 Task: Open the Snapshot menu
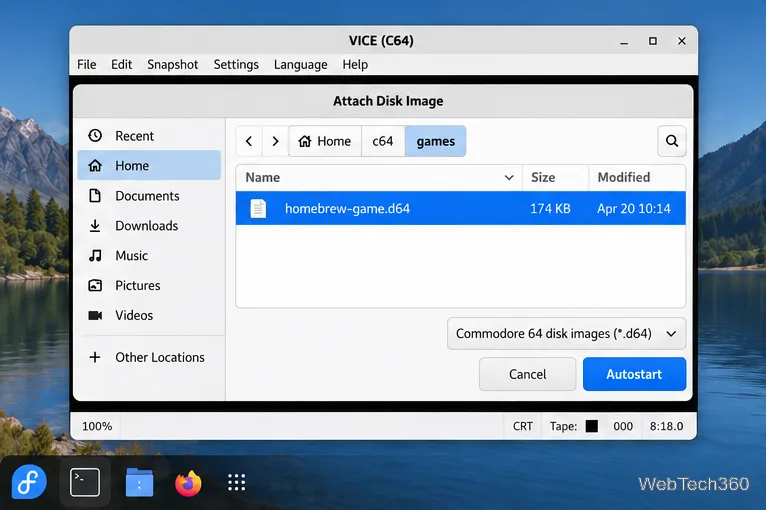172,64
